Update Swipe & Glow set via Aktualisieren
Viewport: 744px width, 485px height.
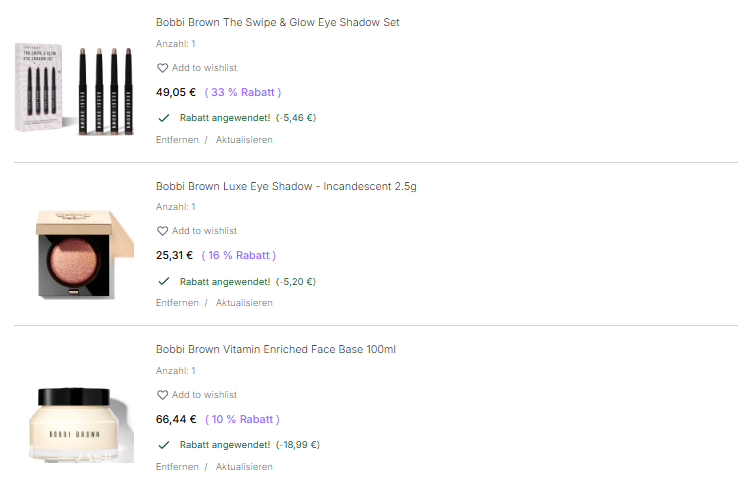[x=244, y=140]
